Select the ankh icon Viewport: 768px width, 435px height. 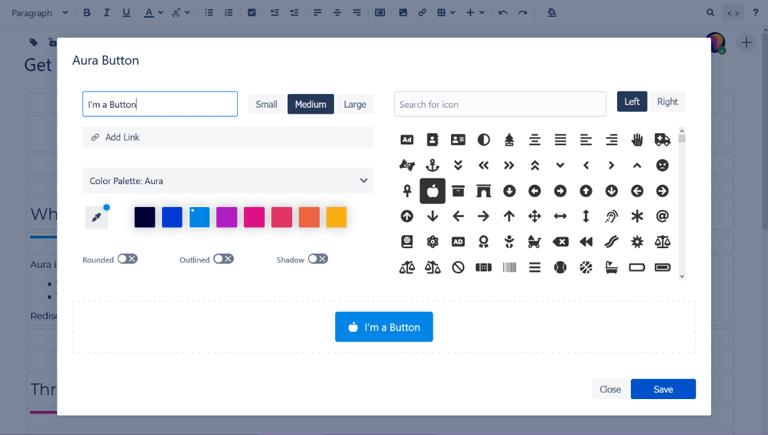coord(407,191)
